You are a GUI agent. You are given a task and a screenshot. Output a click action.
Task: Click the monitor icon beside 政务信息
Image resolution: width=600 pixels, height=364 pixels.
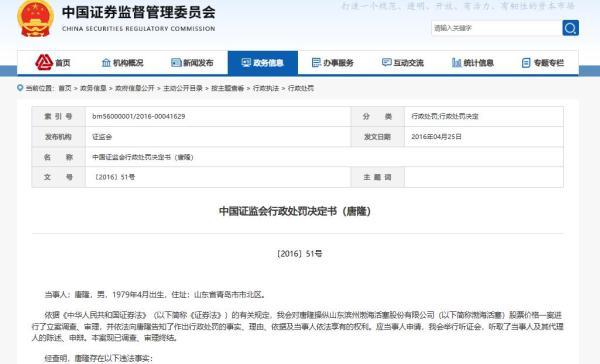click(246, 62)
